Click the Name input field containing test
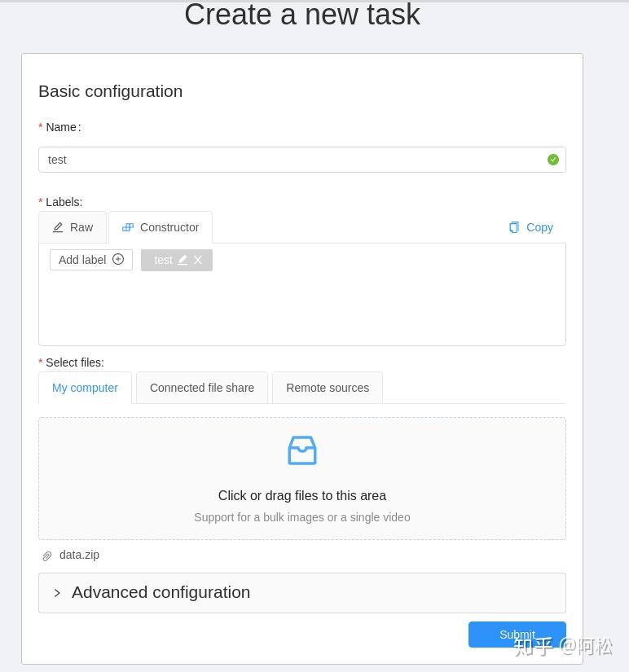629x672 pixels. (293, 160)
